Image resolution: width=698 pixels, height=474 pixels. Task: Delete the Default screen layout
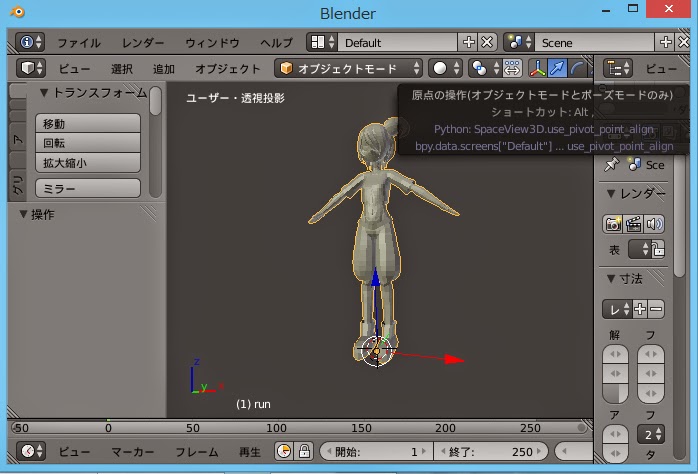[487, 42]
